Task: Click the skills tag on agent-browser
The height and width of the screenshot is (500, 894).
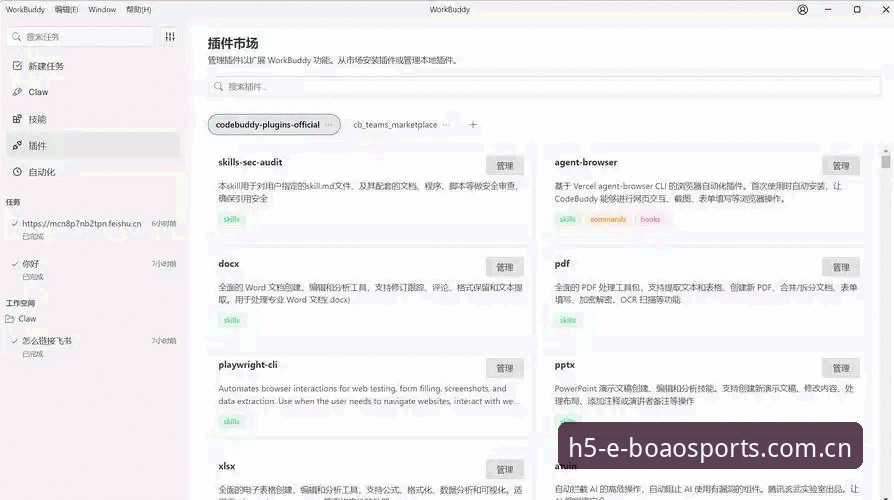Action: coord(568,219)
